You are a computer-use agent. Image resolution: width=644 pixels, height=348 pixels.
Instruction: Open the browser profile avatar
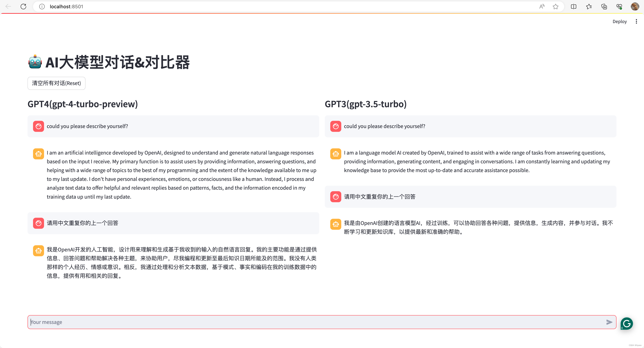click(635, 7)
